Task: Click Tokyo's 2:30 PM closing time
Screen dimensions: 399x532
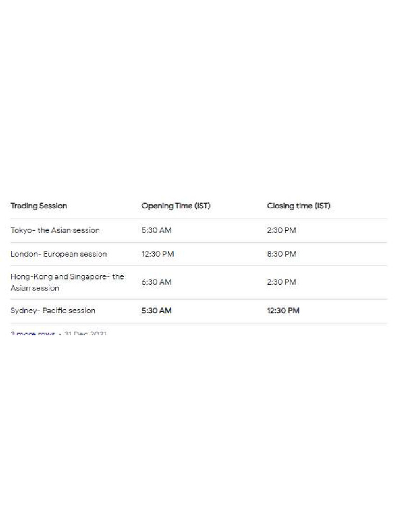Action: 282,230
